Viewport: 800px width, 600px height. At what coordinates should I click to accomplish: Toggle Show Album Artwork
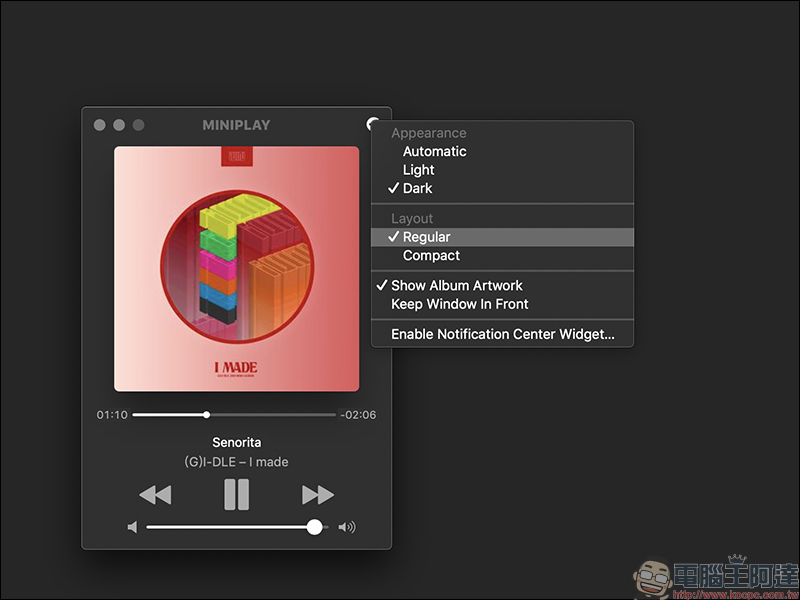click(503, 285)
